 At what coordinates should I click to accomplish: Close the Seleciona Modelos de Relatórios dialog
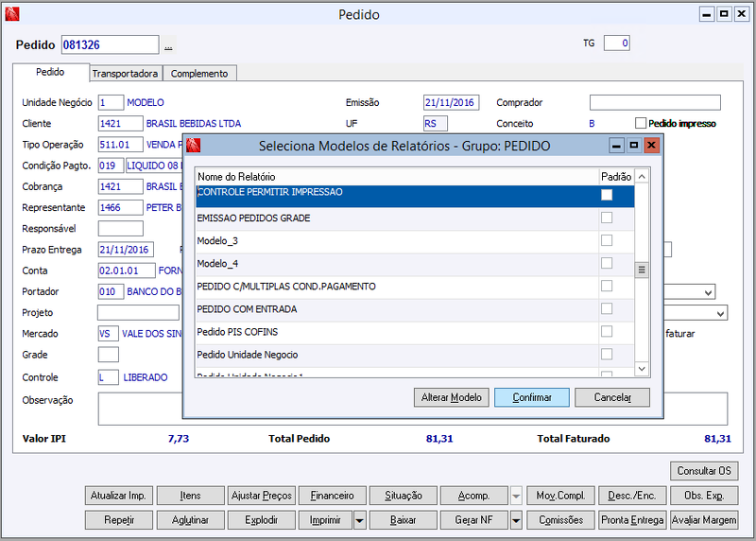[651, 146]
